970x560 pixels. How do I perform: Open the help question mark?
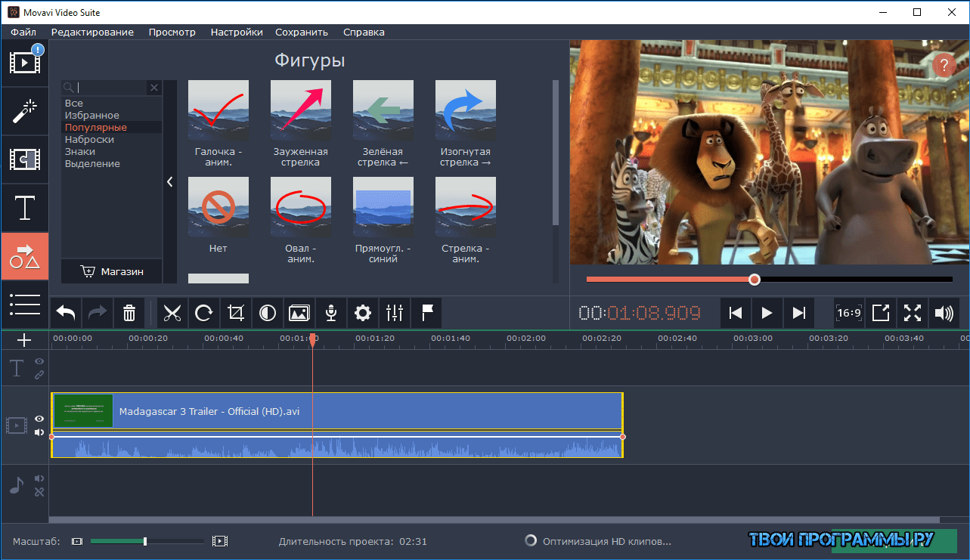click(x=944, y=66)
